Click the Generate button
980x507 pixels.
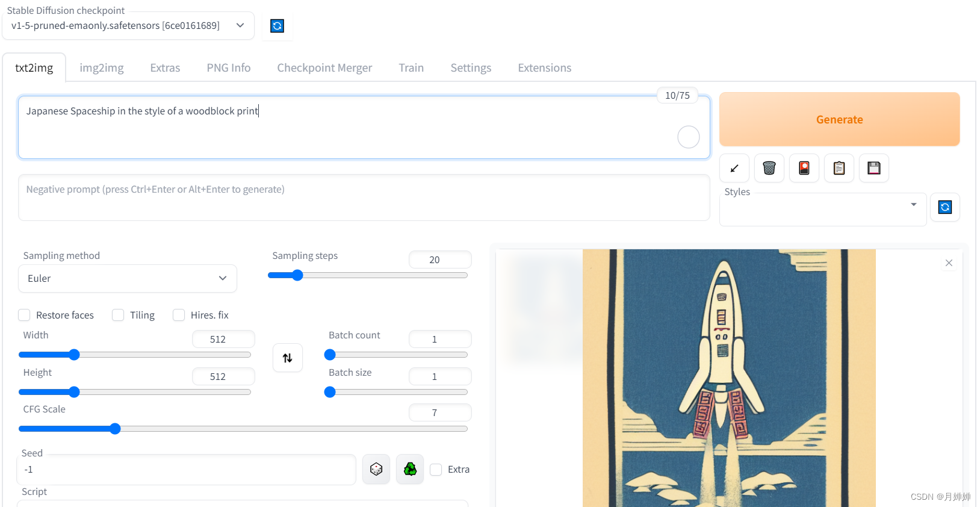tap(840, 119)
